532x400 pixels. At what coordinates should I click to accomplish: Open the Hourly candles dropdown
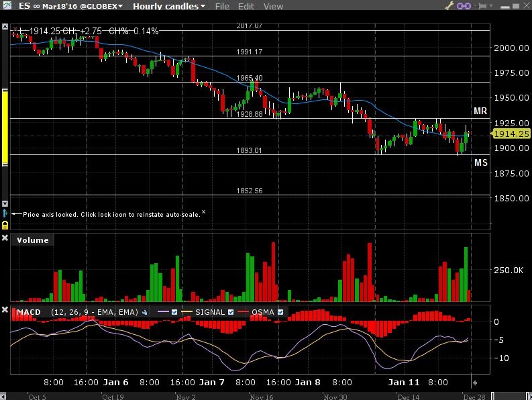[x=169, y=6]
